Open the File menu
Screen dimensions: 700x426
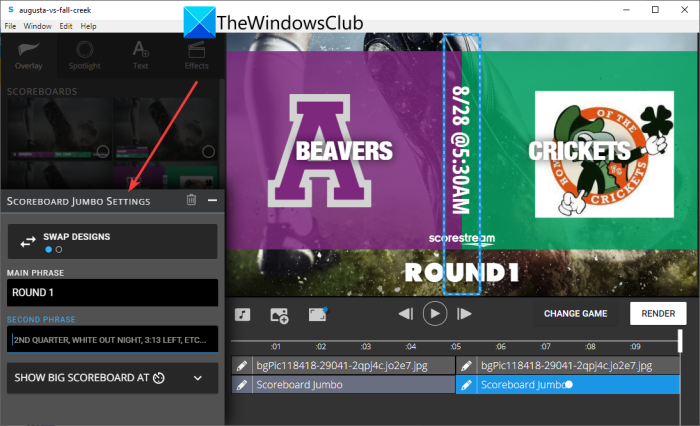point(10,26)
